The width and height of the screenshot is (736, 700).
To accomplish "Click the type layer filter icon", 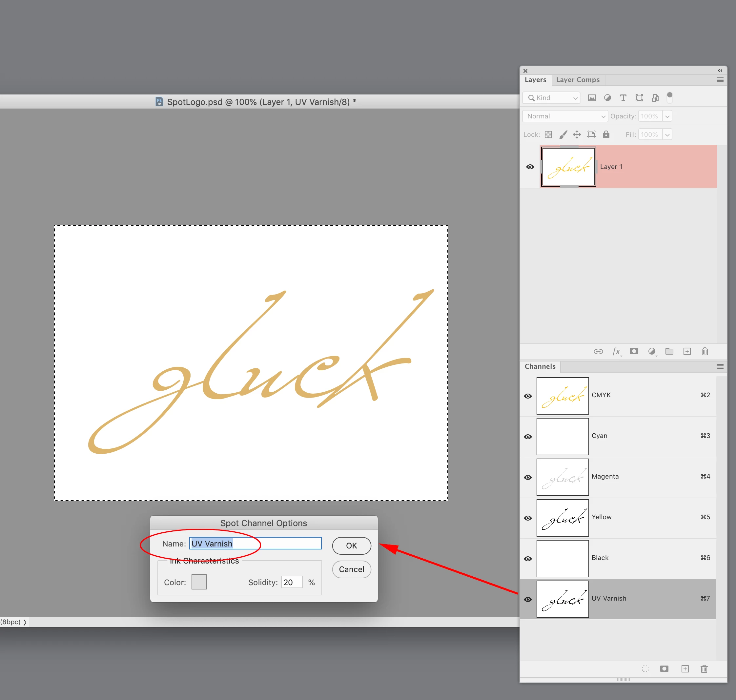I will 623,98.
